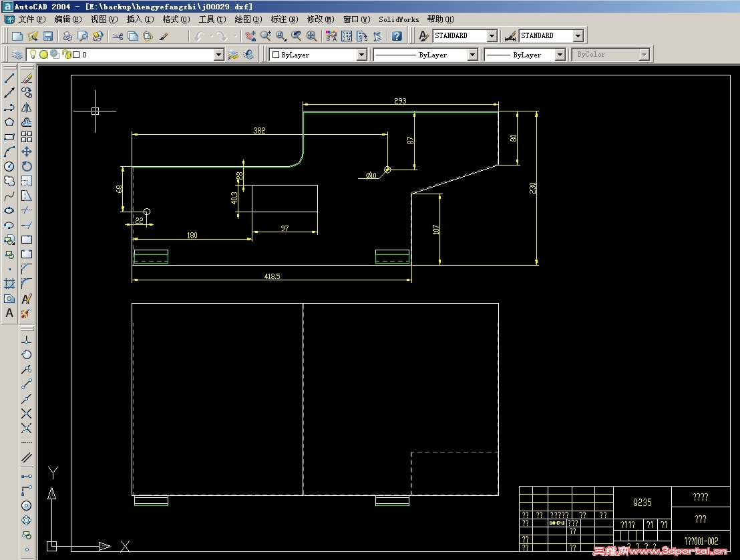The image size is (740, 560).
Task: Activate the Match Properties brush
Action: click(x=163, y=35)
